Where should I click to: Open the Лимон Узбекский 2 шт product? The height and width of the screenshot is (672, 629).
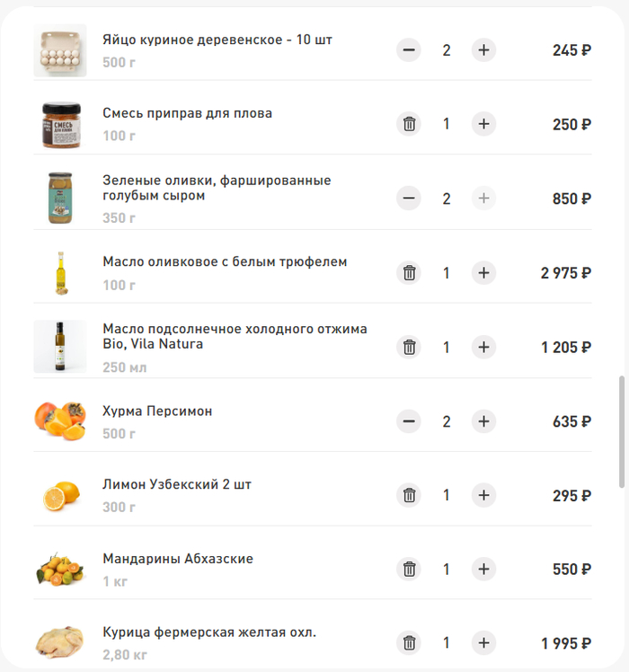coord(177,484)
